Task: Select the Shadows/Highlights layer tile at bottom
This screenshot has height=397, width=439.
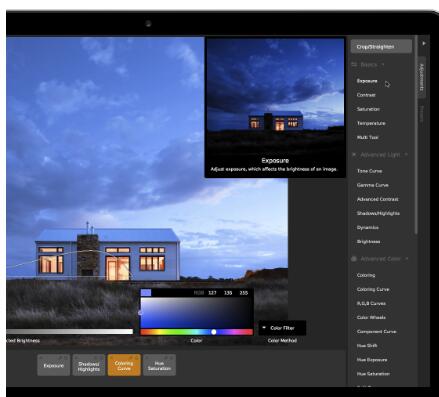Action: 89,365
